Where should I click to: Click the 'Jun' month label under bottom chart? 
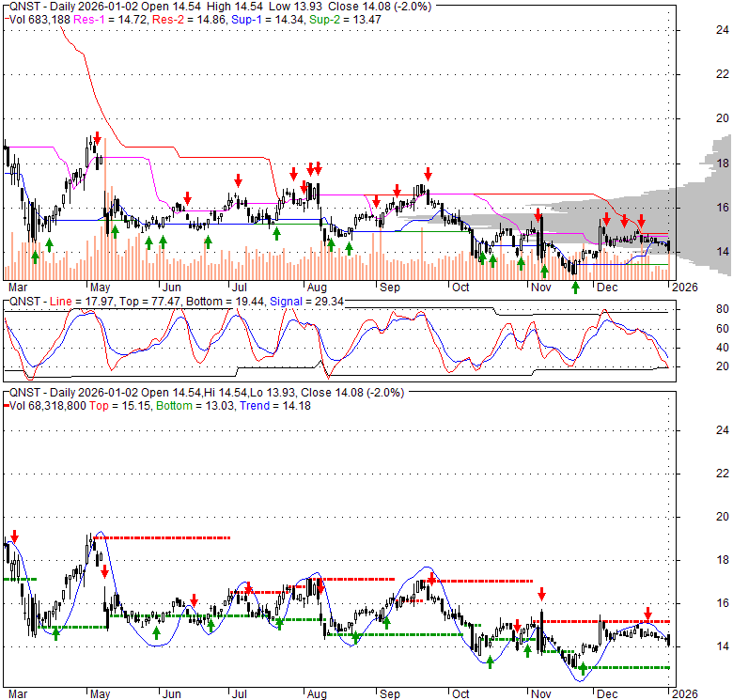pos(172,694)
